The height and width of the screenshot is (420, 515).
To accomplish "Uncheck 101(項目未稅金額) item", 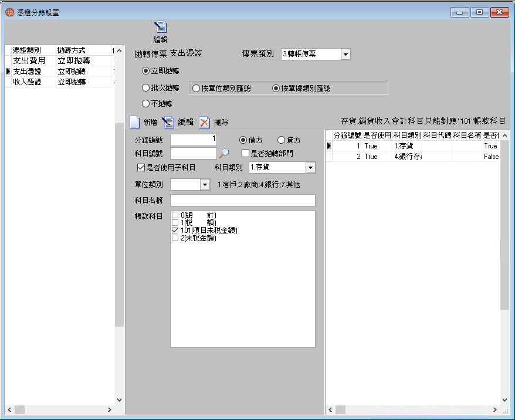I will [x=175, y=230].
